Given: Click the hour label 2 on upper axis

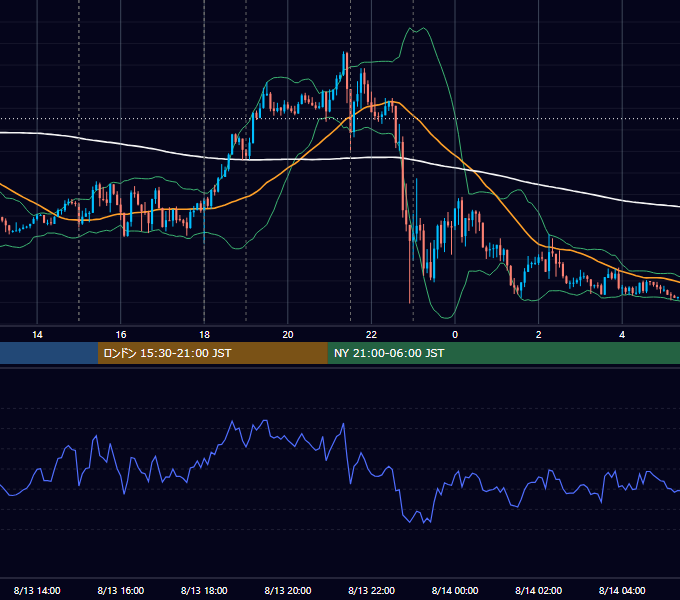Looking at the screenshot, I should (539, 335).
